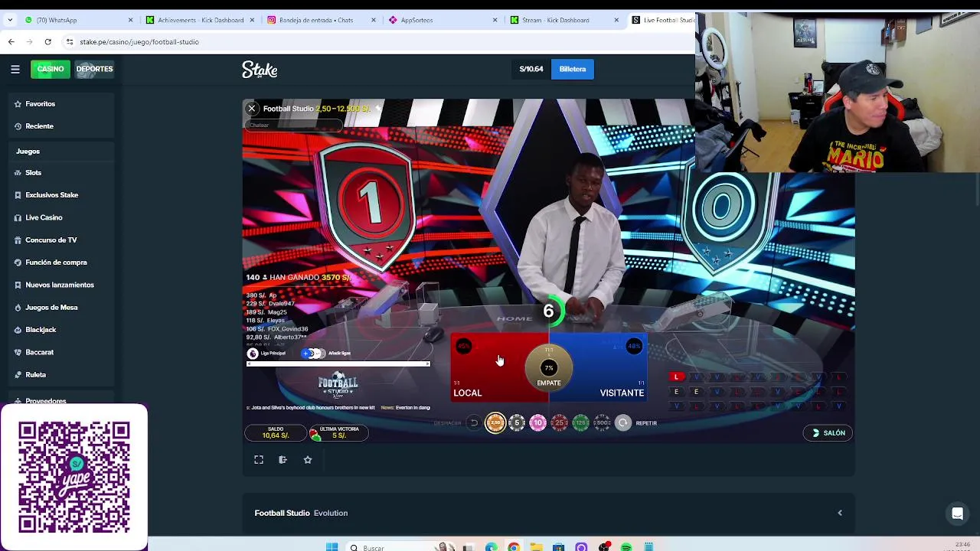
Task: Switch to the CASINO section
Action: (51, 69)
